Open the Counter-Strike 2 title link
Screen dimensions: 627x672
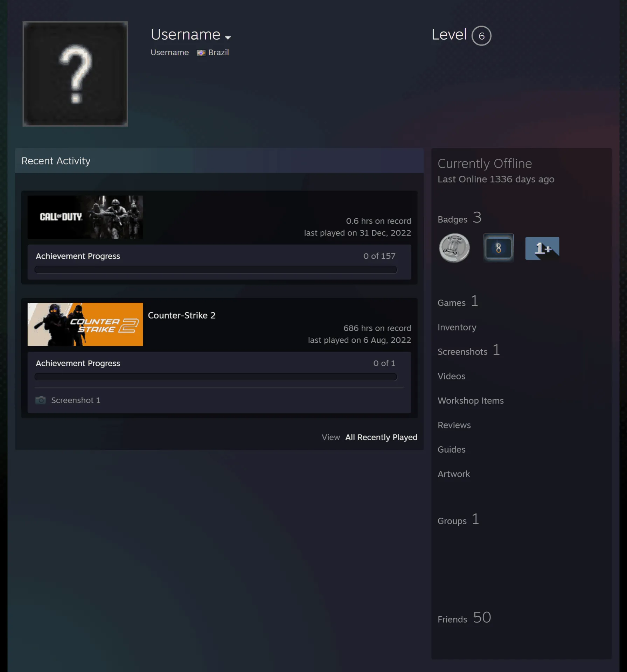[182, 315]
